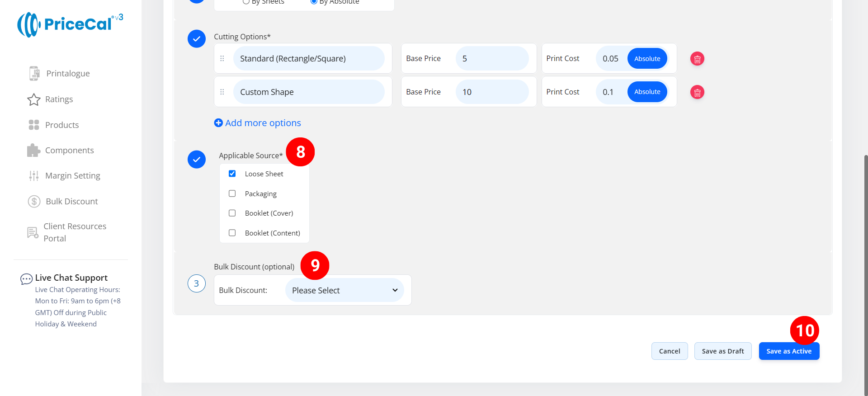
Task: Click the plus icon for more options
Action: point(218,123)
